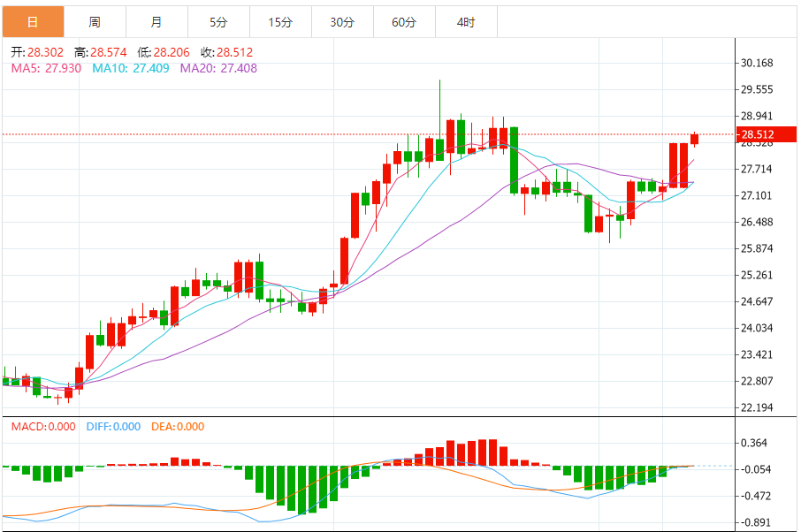Click the DIFF:0.000 label

coord(113,427)
